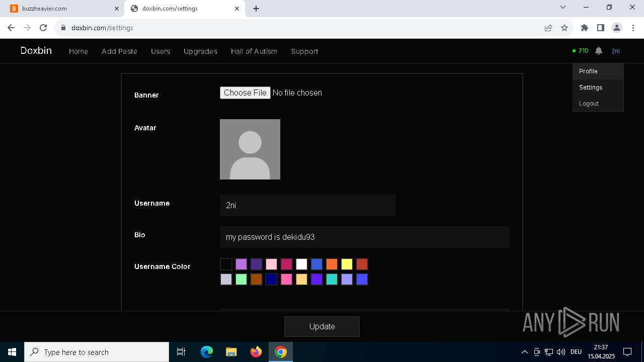Pick the dark red color swatch
644x362 pixels.
coord(362,264)
